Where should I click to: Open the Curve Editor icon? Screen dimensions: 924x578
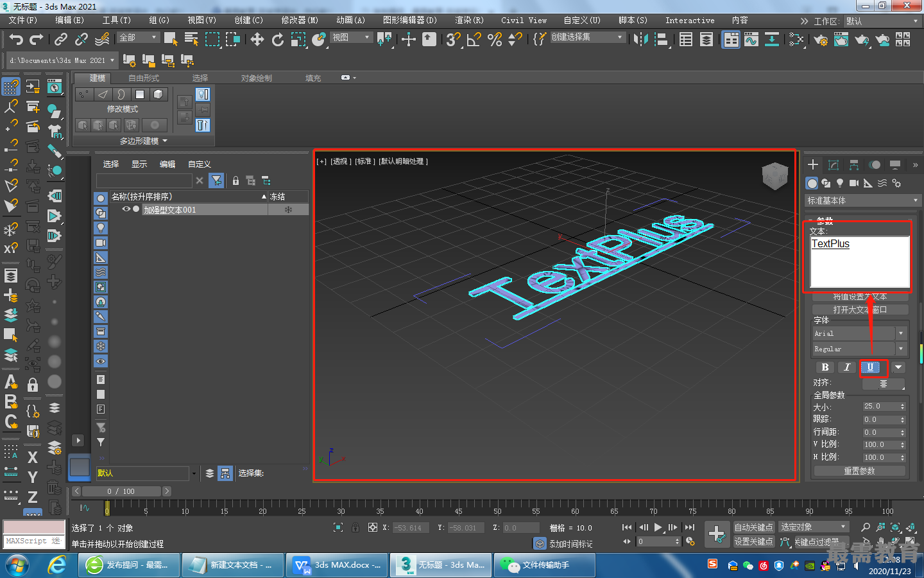point(751,40)
